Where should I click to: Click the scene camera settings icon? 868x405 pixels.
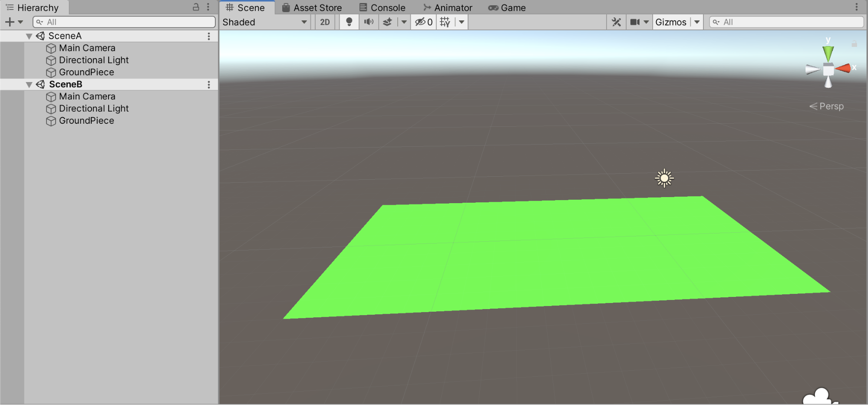coord(635,22)
